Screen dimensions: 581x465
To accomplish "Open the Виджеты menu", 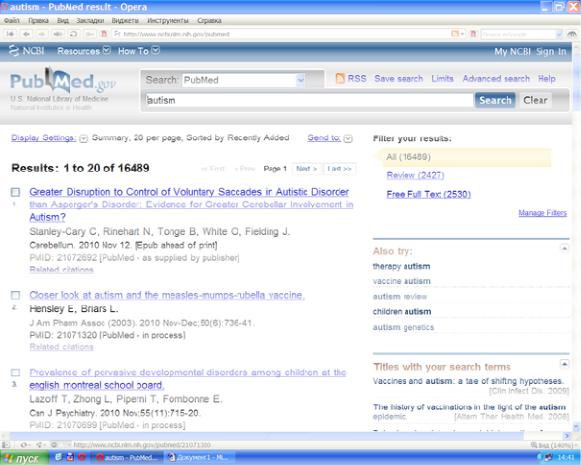I will tap(125, 20).
